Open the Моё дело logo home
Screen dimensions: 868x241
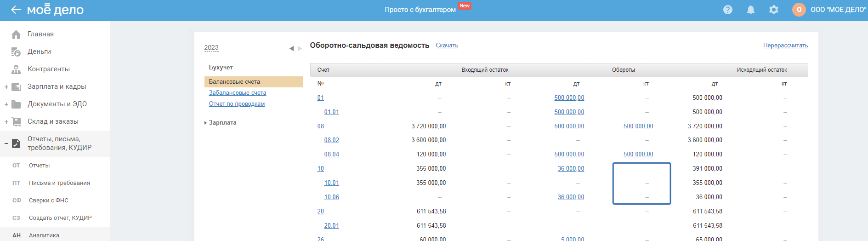point(55,10)
